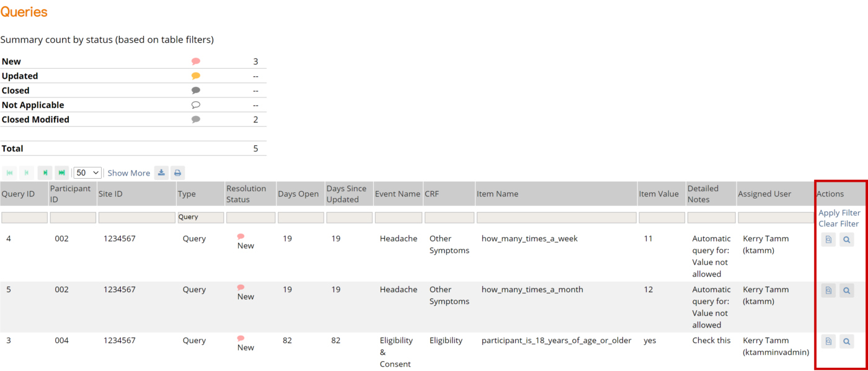Go to the next page of results
The width and height of the screenshot is (868, 371).
click(x=44, y=172)
